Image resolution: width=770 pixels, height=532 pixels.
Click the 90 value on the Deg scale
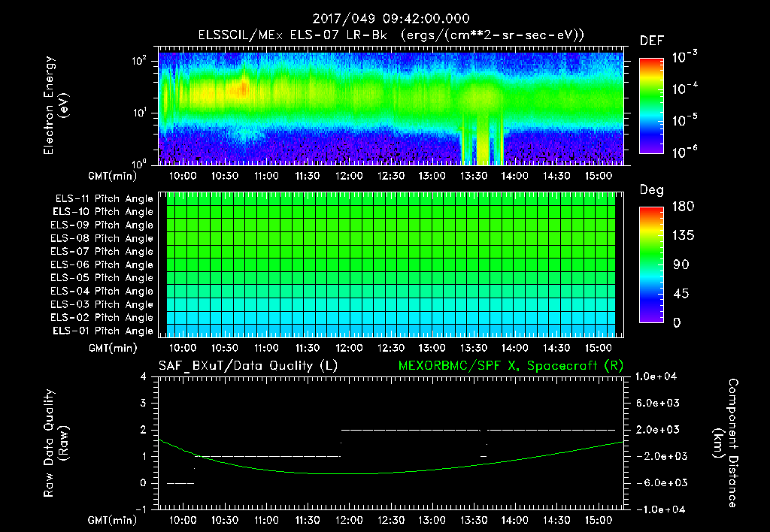click(x=681, y=265)
